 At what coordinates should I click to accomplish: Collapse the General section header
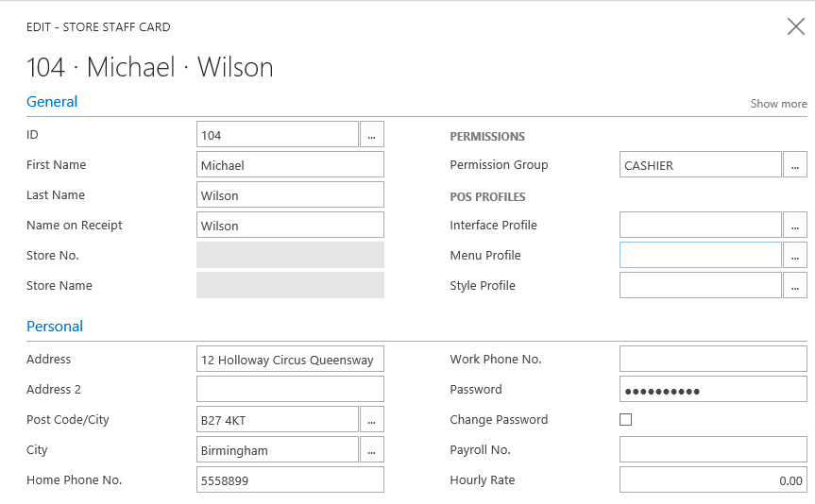(x=52, y=102)
